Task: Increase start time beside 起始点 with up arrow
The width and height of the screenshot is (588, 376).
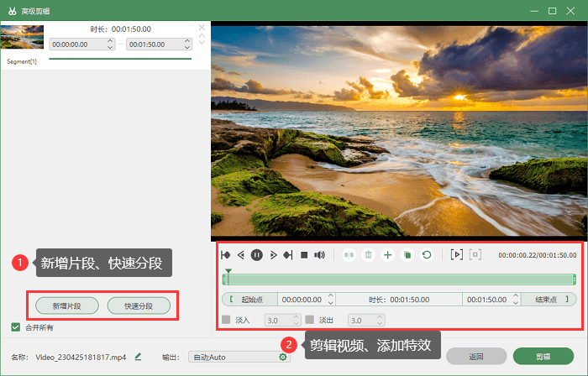Action: click(x=331, y=296)
